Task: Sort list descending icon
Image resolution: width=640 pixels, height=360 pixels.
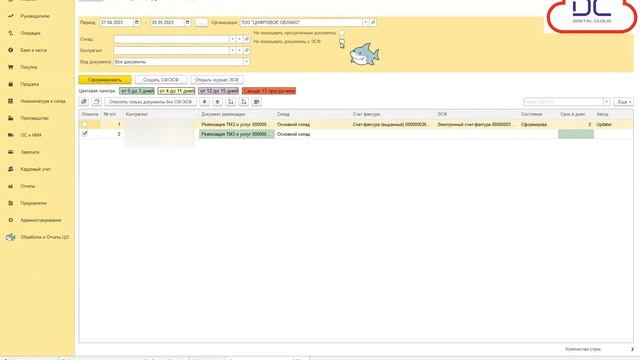Action: pyautogui.click(x=244, y=102)
